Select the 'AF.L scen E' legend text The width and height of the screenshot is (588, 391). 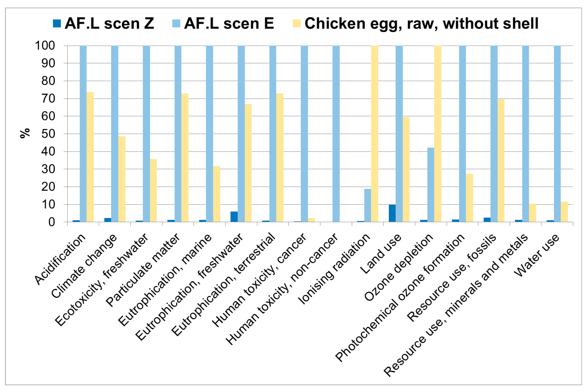[229, 23]
